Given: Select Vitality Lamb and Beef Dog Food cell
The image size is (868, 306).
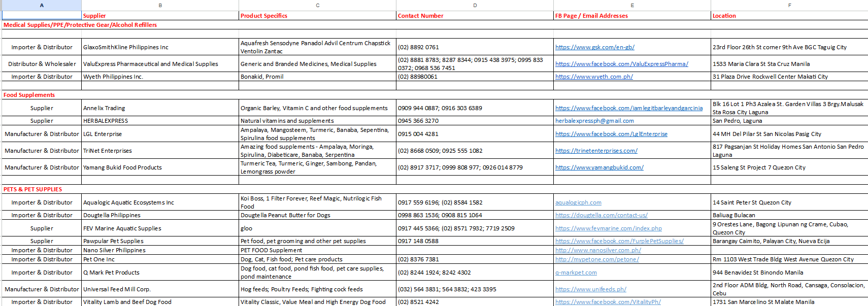Looking at the screenshot, I should [160, 302].
